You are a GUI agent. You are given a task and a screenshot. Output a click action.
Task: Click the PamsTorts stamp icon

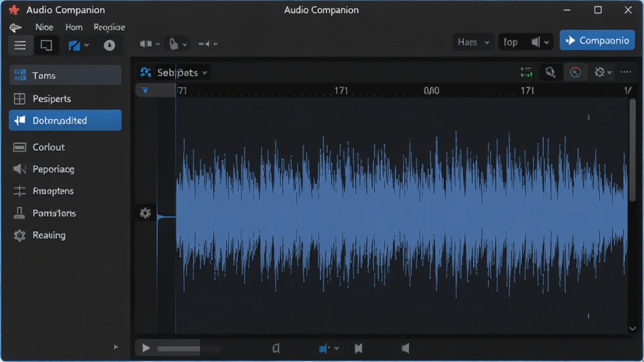[x=19, y=212]
